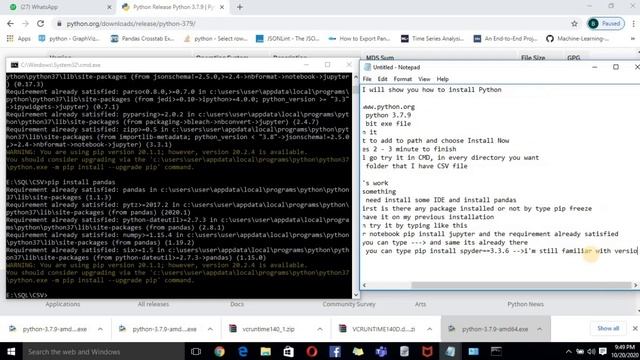This screenshot has height=360, width=640.
Task: Open the Machine-Learning GitHub bookmark
Action: [578, 38]
